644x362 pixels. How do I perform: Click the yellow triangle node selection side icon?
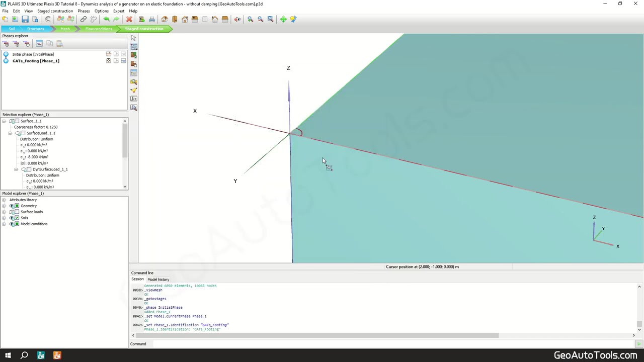(x=134, y=90)
